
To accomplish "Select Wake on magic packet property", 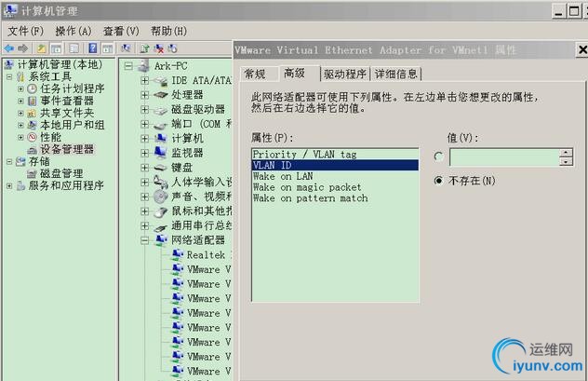I will click(335, 187).
